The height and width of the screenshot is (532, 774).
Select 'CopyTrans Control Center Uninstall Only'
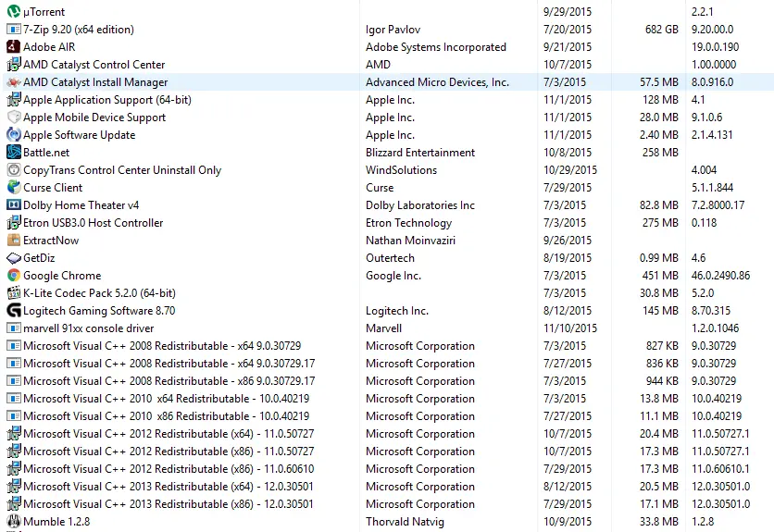[122, 170]
